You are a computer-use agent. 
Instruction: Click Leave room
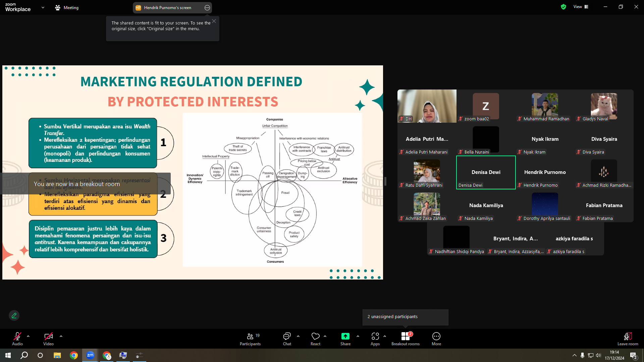click(x=628, y=339)
